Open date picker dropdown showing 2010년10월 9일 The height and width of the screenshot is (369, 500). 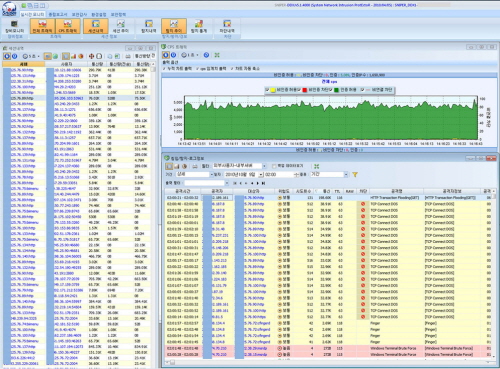[261, 174]
